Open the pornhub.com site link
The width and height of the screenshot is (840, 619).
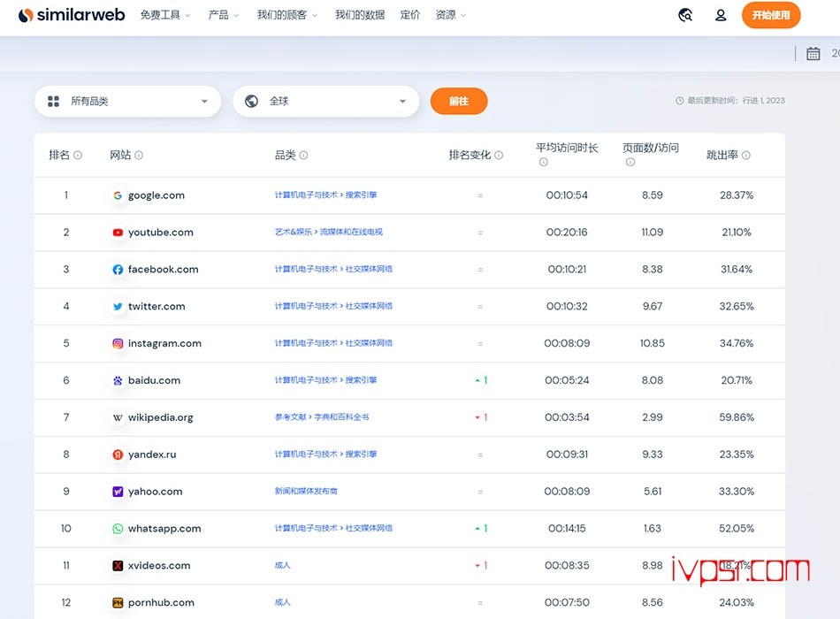click(161, 602)
